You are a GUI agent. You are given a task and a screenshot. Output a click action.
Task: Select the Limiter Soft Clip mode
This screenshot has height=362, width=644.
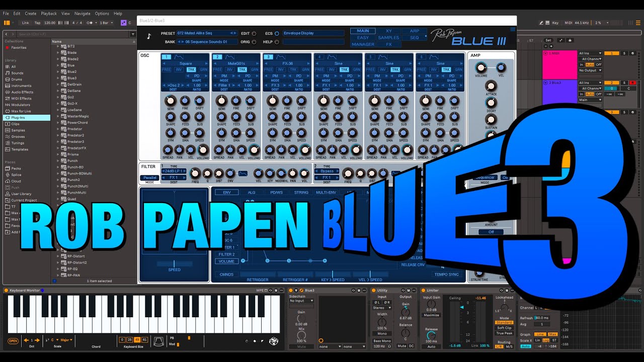(504, 328)
